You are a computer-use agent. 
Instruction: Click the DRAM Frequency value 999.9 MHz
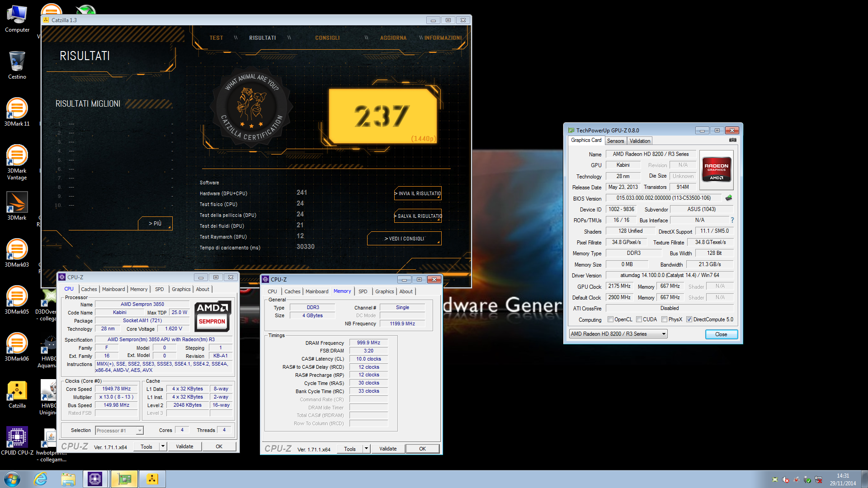tap(368, 343)
